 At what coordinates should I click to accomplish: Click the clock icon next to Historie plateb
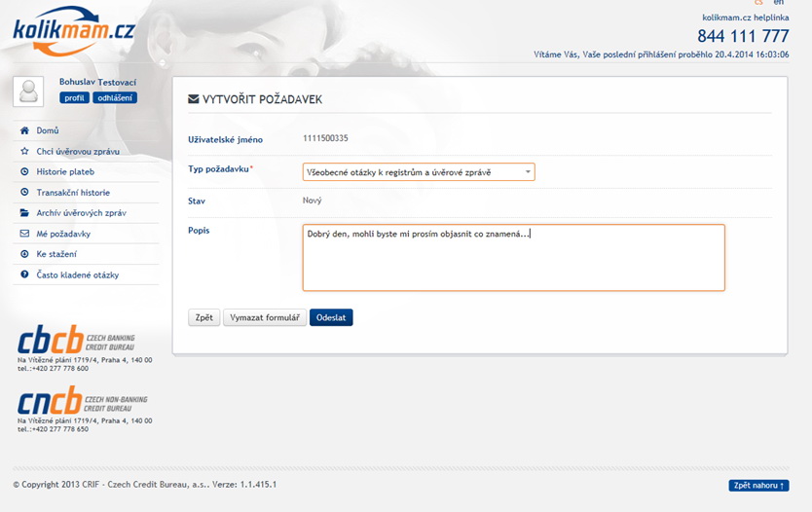(x=25, y=172)
